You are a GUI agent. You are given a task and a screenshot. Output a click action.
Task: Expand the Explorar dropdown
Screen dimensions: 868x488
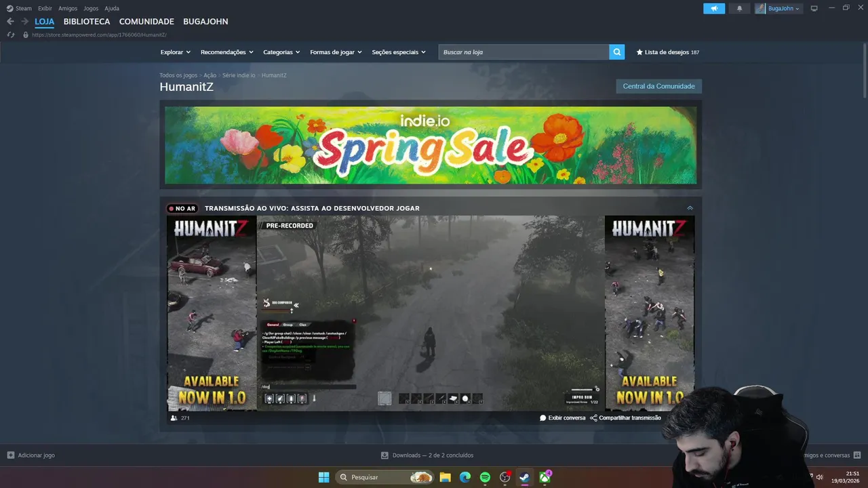[176, 52]
